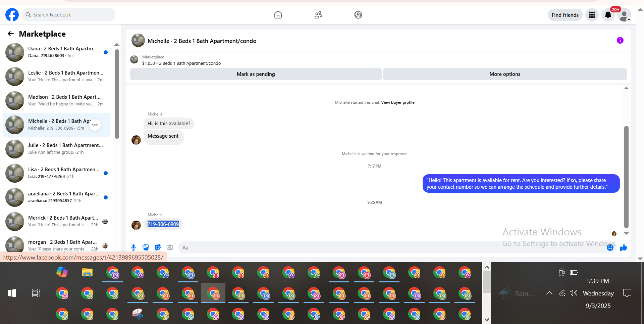Open the taskbar clock showing 9:39 PM
644x324 pixels.
(598, 293)
